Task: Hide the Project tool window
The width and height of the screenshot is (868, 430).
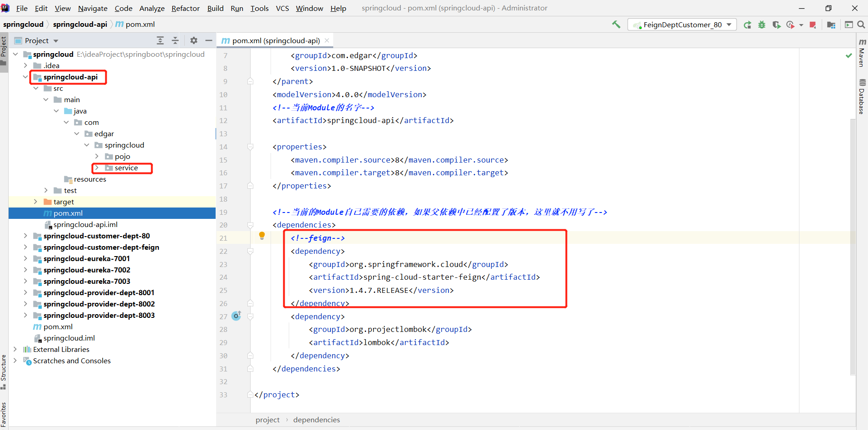Action: pyautogui.click(x=209, y=41)
